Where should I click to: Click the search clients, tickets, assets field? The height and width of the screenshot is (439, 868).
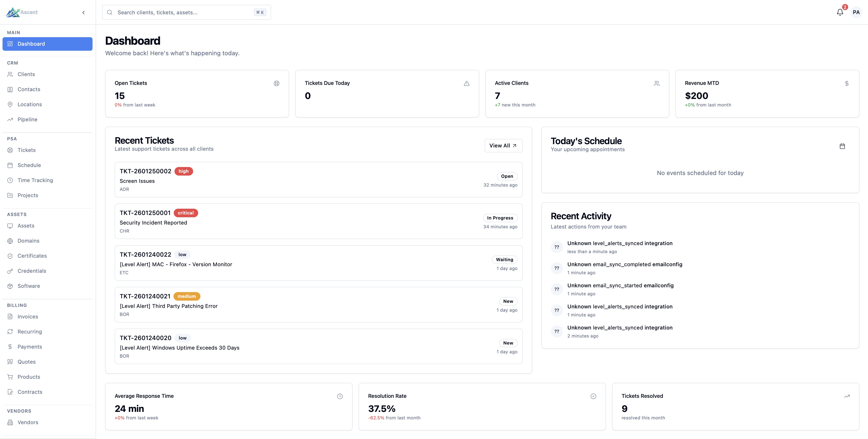coord(187,12)
